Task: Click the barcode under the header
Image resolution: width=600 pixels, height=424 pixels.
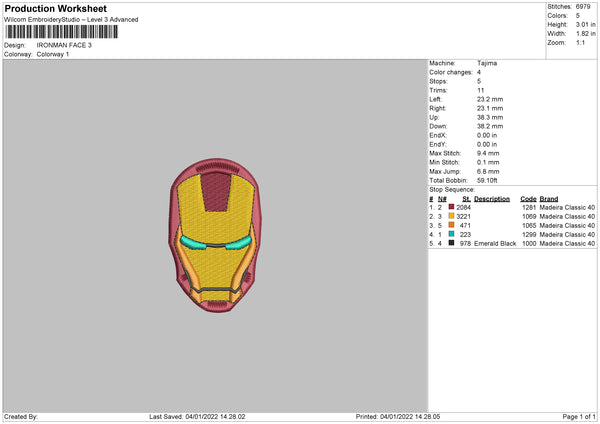Action: [62, 32]
